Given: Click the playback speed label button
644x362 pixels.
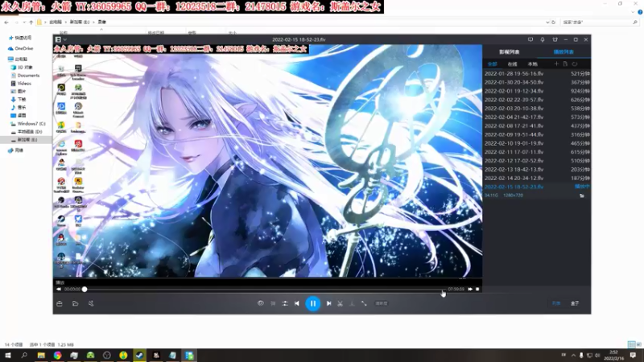Looking at the screenshot, I should tap(382, 304).
